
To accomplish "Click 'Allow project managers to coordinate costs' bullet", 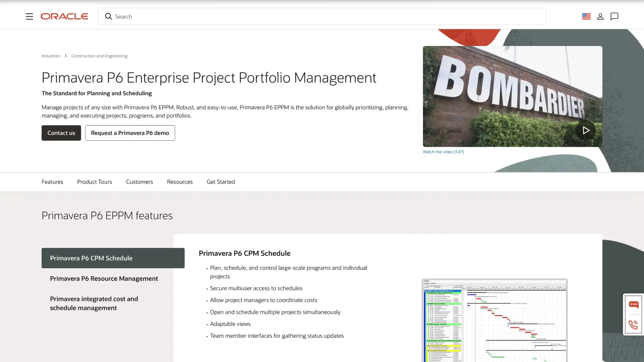I will pos(264,300).
